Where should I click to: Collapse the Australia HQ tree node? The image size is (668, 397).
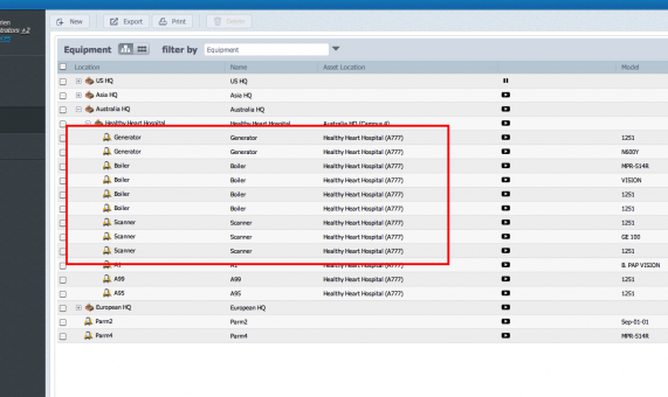pyautogui.click(x=79, y=109)
